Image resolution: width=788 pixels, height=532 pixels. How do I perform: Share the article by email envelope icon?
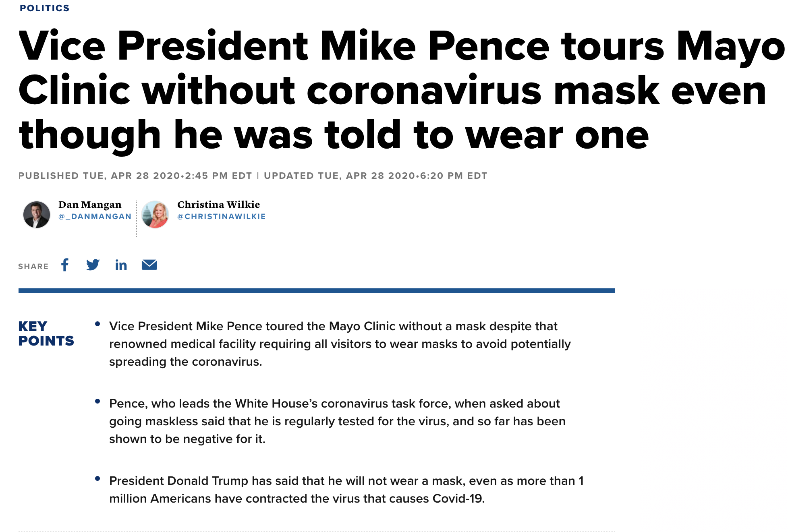click(x=149, y=265)
